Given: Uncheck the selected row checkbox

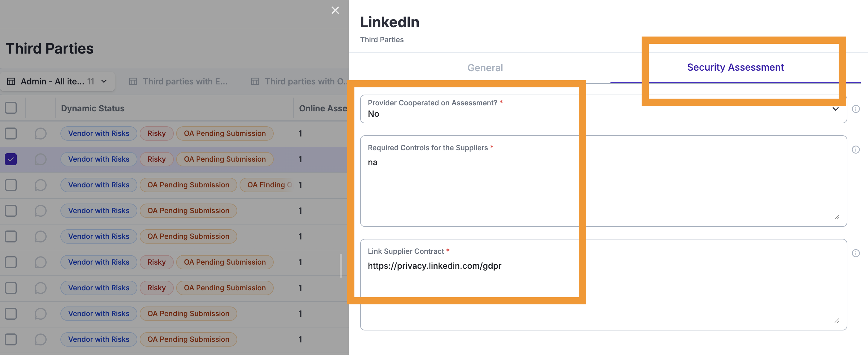Looking at the screenshot, I should [11, 159].
